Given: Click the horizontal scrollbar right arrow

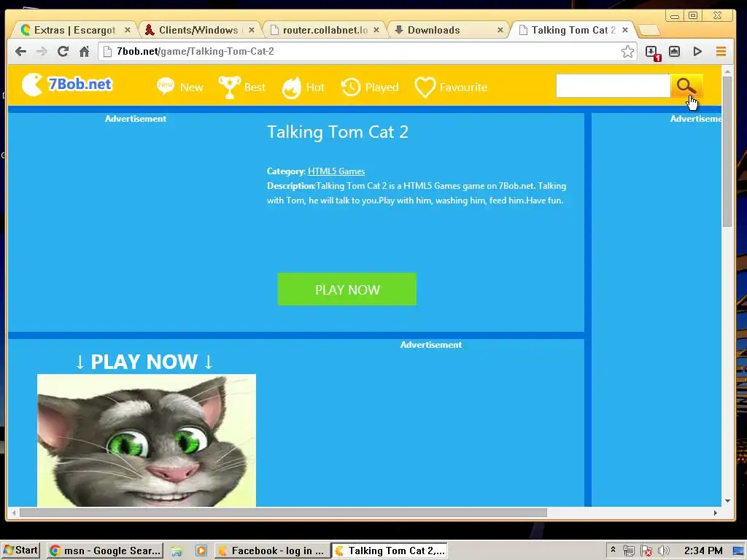Looking at the screenshot, I should point(715,513).
